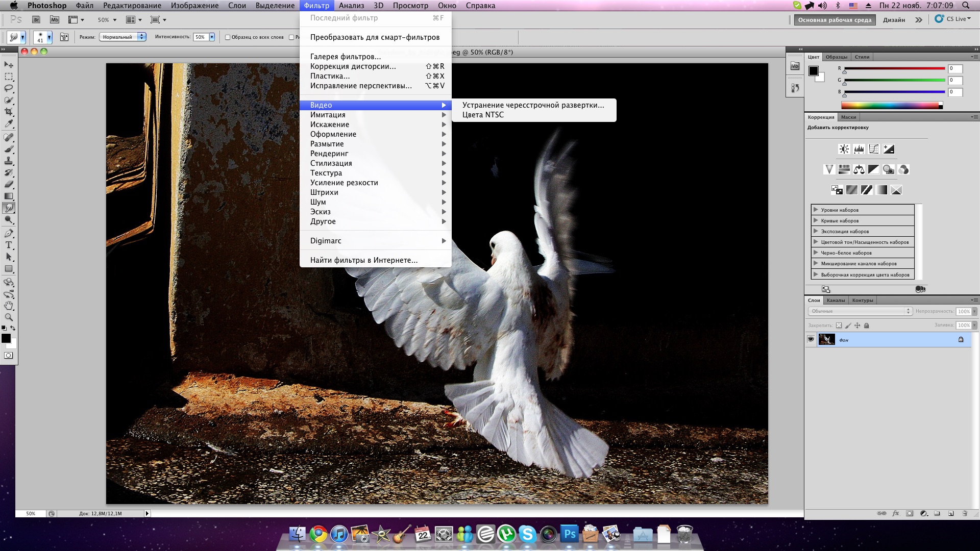Select the Spot Healing Brush tool
The width and height of the screenshot is (980, 551).
(9, 137)
